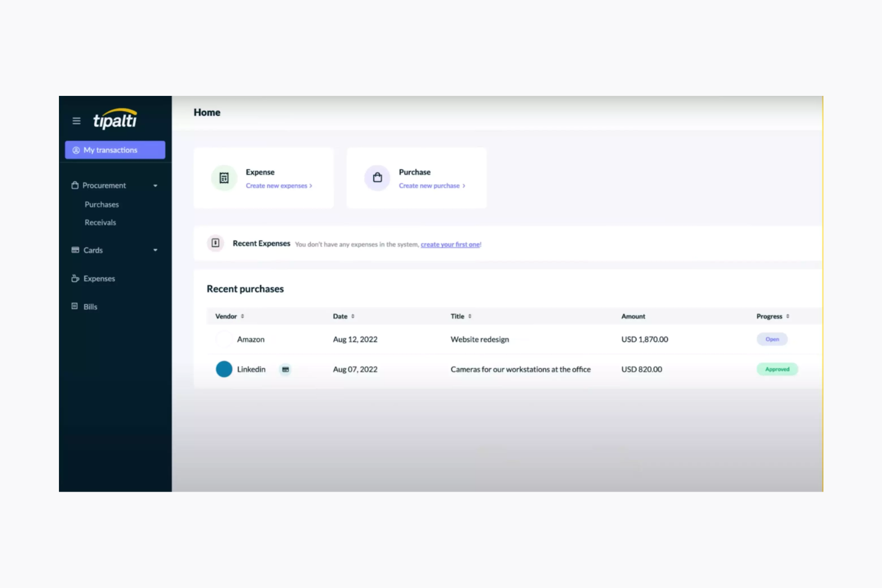The image size is (882, 588).
Task: Open the Cards section icon in sidebar
Action: pos(74,250)
